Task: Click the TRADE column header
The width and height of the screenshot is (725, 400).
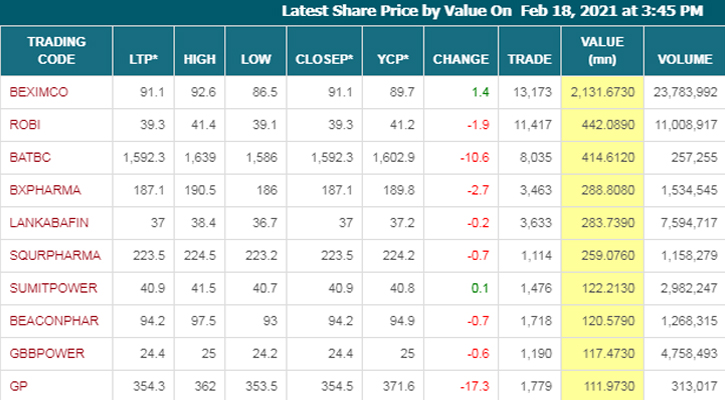Action: pos(530,59)
